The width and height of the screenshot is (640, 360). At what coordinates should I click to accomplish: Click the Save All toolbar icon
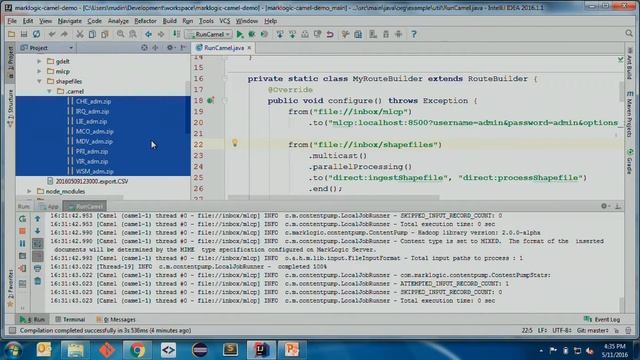pyautogui.click(x=24, y=34)
